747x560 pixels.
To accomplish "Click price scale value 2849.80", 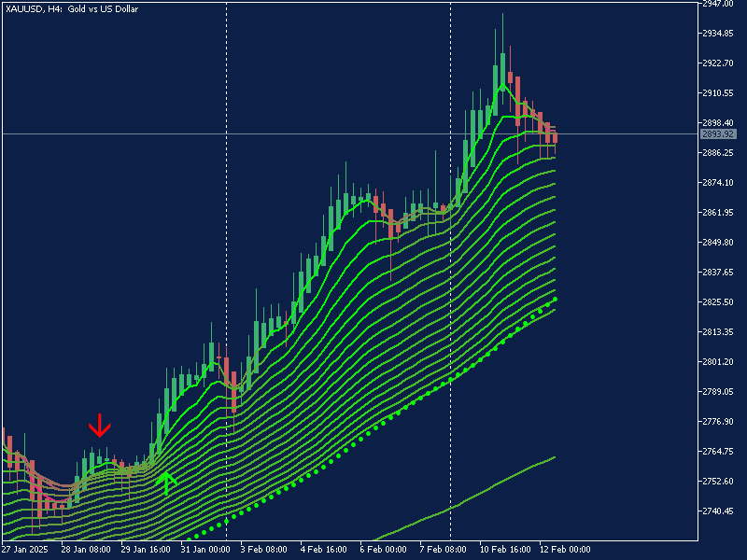I will pos(718,243).
